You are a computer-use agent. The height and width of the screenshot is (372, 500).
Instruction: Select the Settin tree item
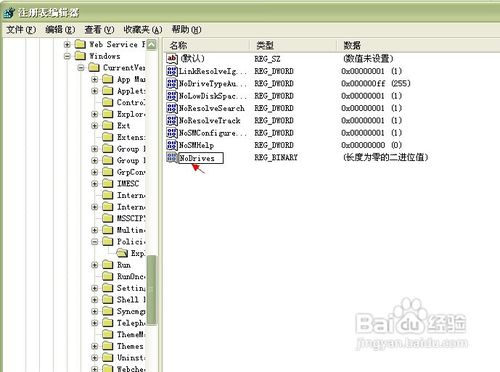click(131, 288)
